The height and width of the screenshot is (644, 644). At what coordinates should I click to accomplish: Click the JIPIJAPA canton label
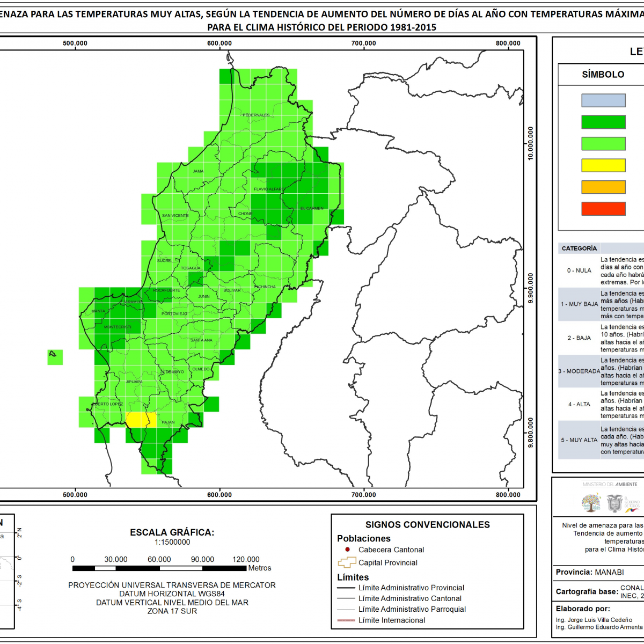[134, 382]
